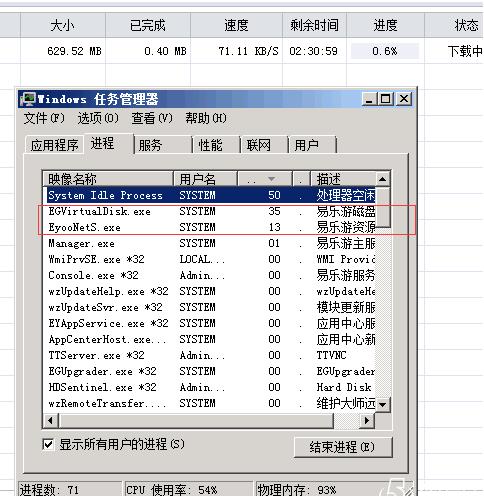Click the CPU 使用率: 54% status entry
This screenshot has height=496, width=484.
(188, 489)
